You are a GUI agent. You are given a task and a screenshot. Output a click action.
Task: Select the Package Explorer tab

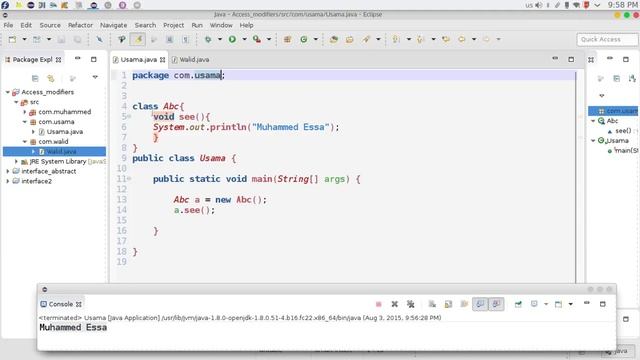click(x=32, y=60)
